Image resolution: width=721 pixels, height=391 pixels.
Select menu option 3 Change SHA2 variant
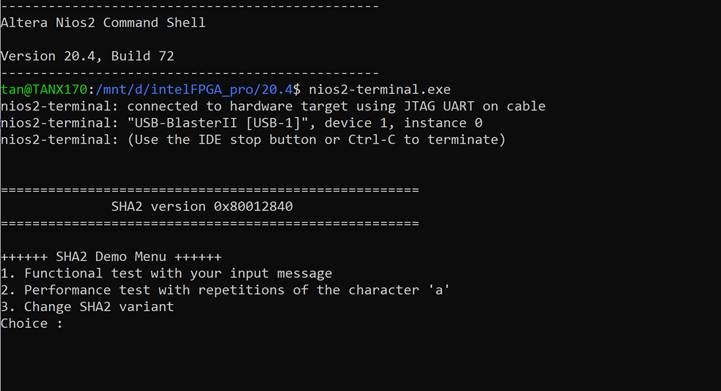(x=87, y=307)
